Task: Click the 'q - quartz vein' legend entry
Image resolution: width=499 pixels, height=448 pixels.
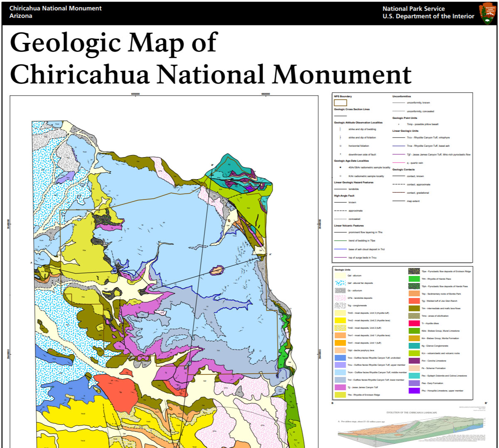Action: (x=415, y=163)
